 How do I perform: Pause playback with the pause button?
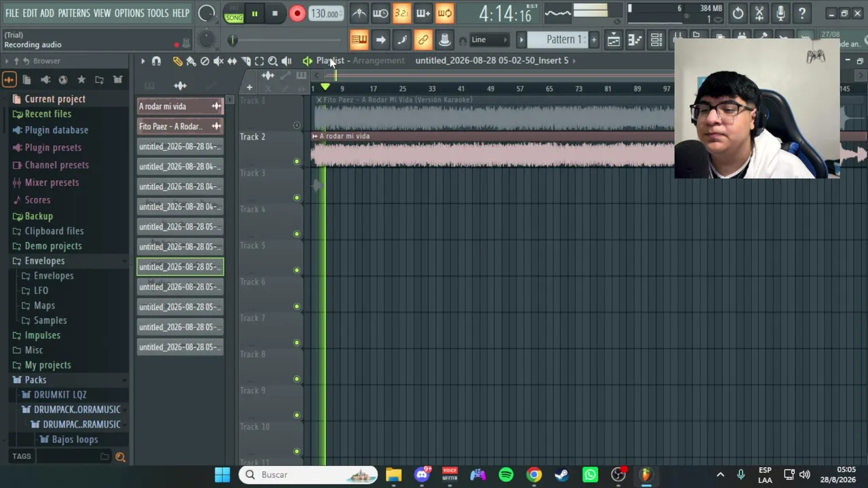tap(254, 14)
